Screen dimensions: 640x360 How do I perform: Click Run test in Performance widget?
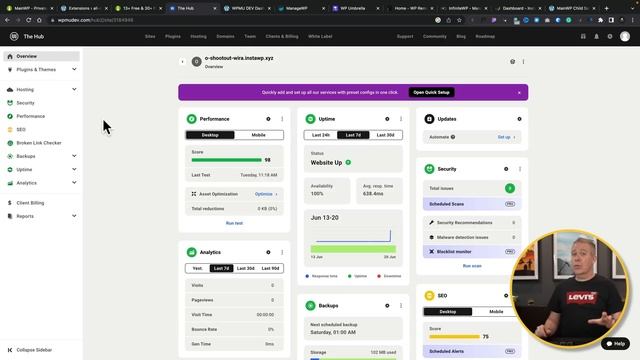(x=234, y=223)
